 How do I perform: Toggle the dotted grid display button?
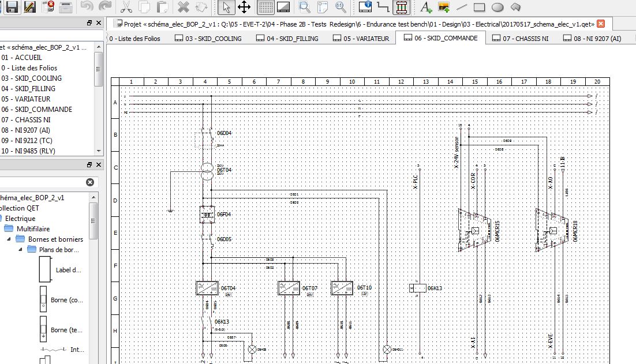coord(265,7)
